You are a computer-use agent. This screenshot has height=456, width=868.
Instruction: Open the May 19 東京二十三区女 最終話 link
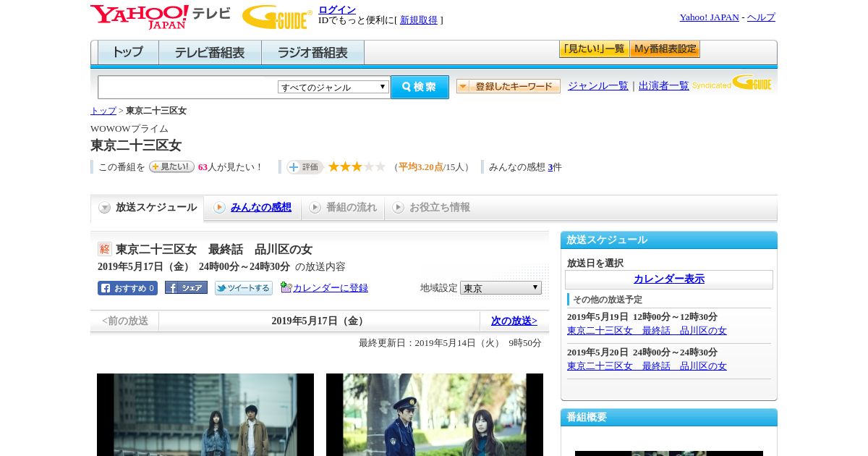(647, 331)
